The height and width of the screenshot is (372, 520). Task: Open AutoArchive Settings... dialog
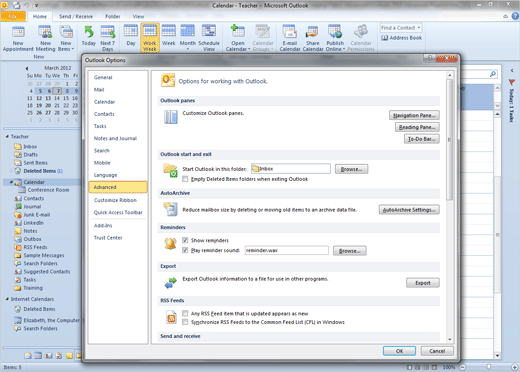409,210
